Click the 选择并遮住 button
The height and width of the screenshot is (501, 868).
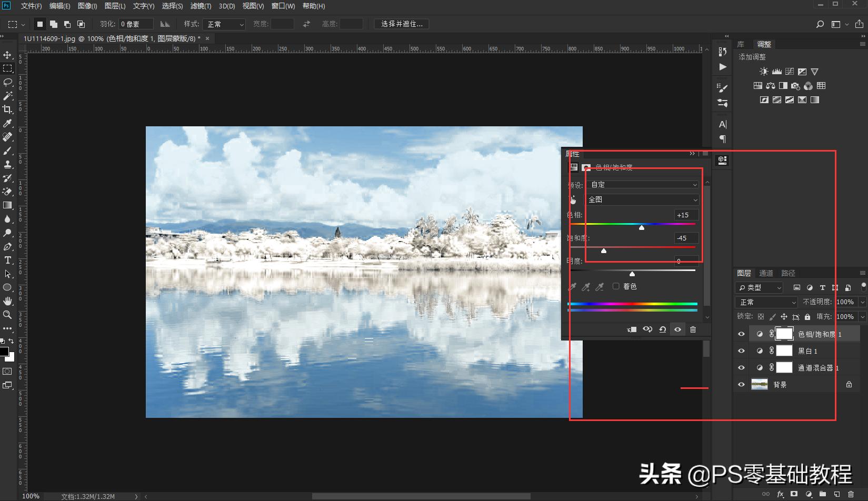(402, 24)
